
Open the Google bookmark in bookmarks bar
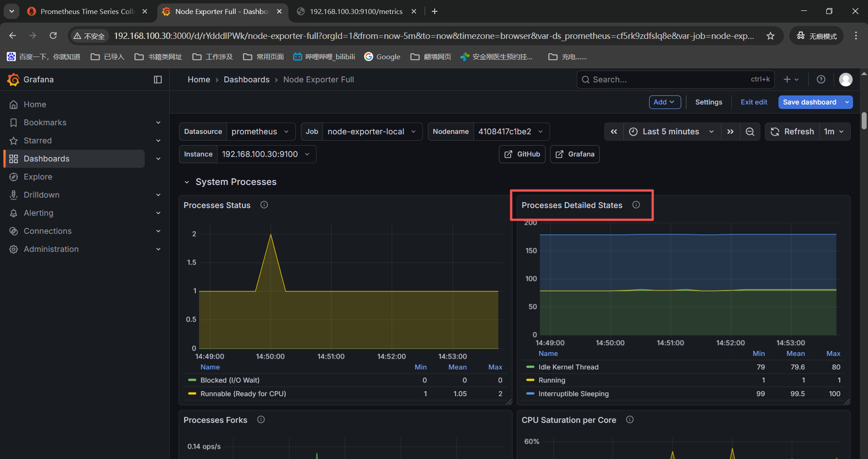[383, 57]
